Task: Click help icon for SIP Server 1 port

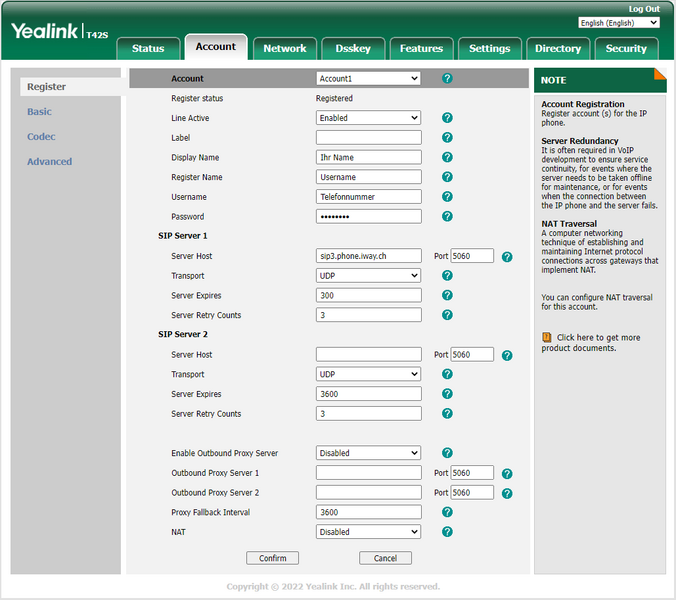Action: click(507, 257)
